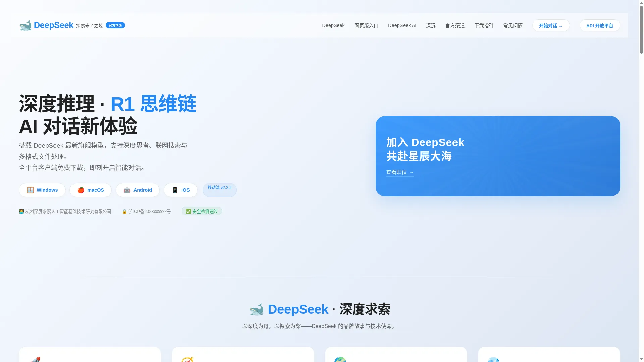Open the DeepSeek nav menu item

pyautogui.click(x=333, y=25)
